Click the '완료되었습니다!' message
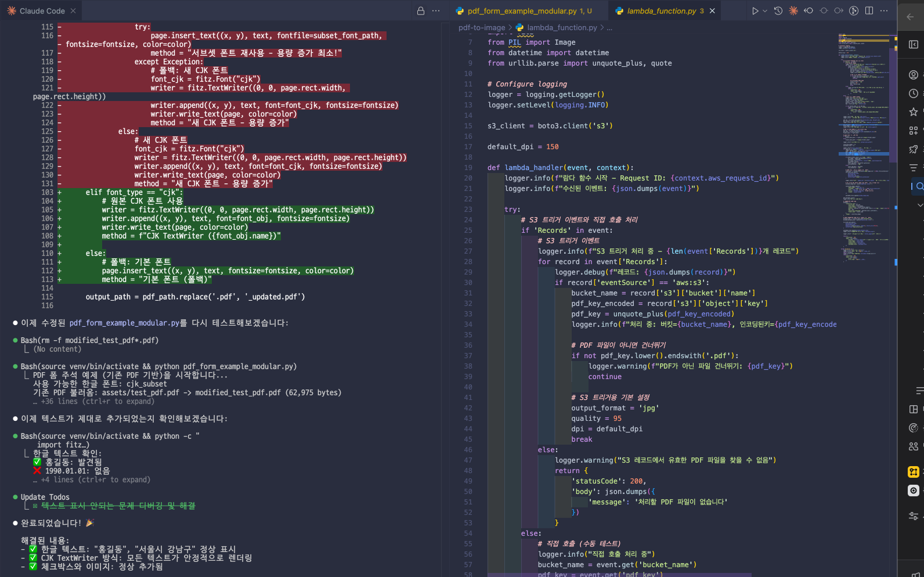The width and height of the screenshot is (924, 577). 51,523
